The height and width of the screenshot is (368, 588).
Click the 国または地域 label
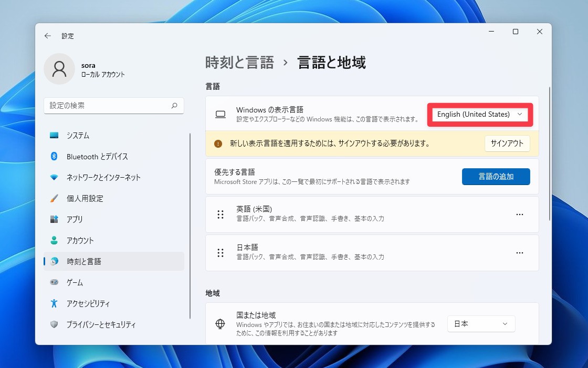[x=256, y=315]
